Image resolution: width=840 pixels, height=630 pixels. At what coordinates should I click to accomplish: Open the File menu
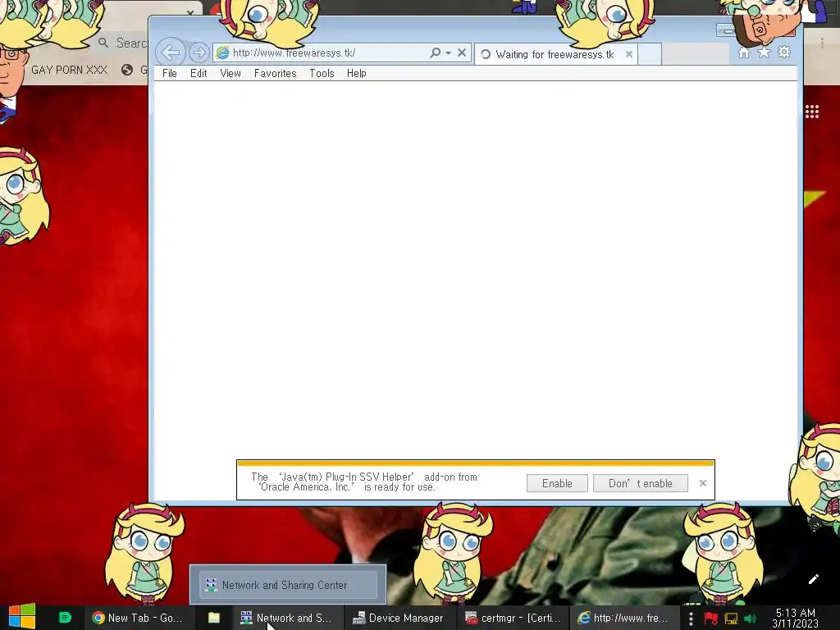169,73
